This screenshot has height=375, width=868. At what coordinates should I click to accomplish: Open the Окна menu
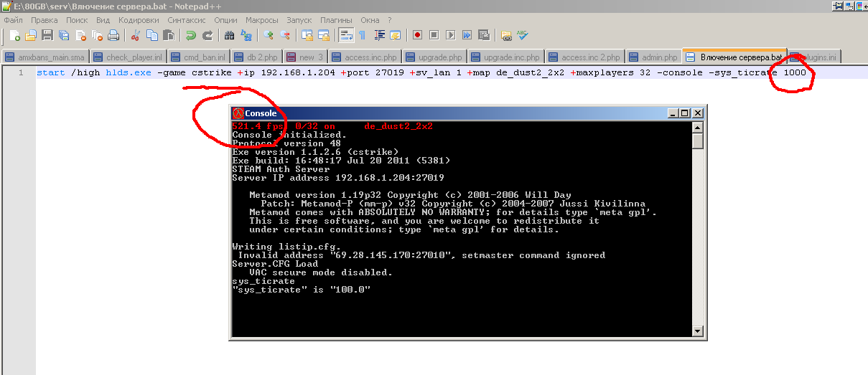[370, 20]
